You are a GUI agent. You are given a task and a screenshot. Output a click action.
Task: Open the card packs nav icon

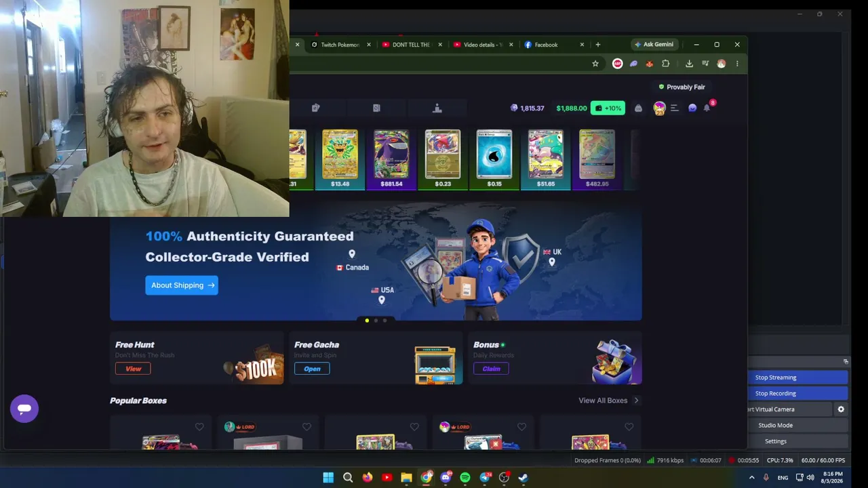pyautogui.click(x=315, y=108)
